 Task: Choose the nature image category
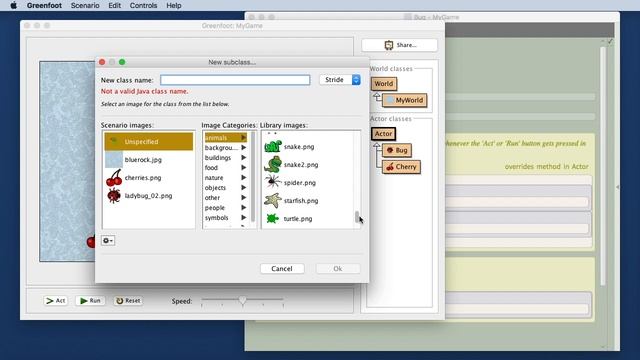coord(226,178)
